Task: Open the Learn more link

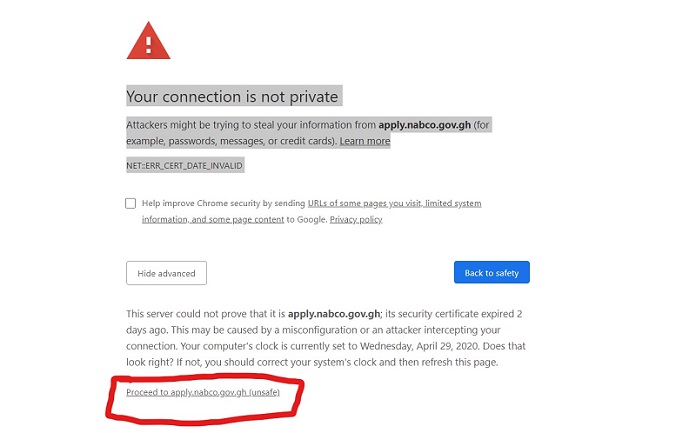Action: pos(365,141)
